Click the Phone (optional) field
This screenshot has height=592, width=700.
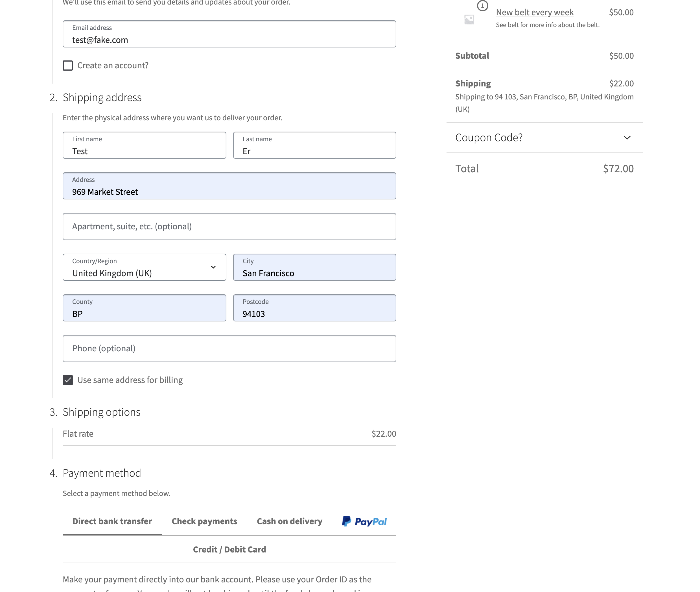[229, 348]
